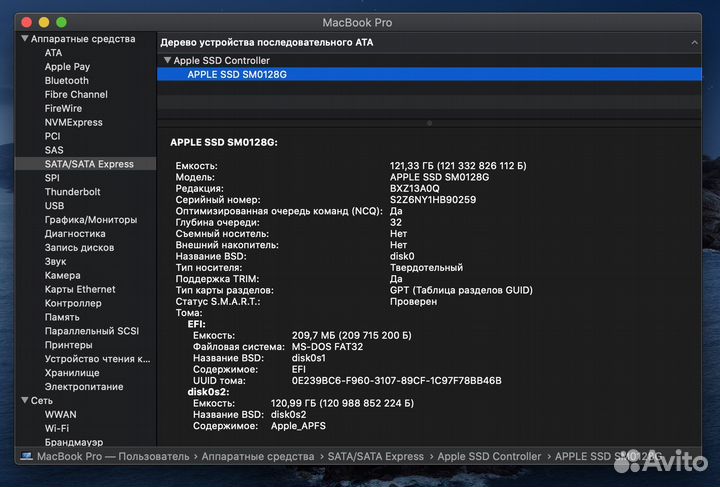Select Память in the hardware list
This screenshot has height=487, width=720.
[x=62, y=317]
